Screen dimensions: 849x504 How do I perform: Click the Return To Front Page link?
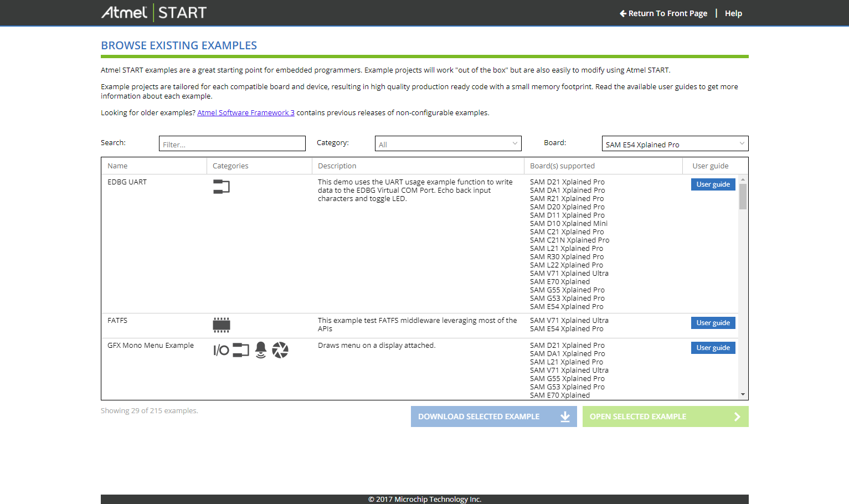(663, 13)
